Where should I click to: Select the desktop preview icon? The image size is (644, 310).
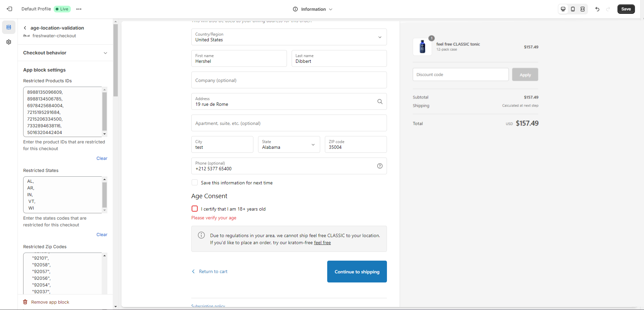563,9
